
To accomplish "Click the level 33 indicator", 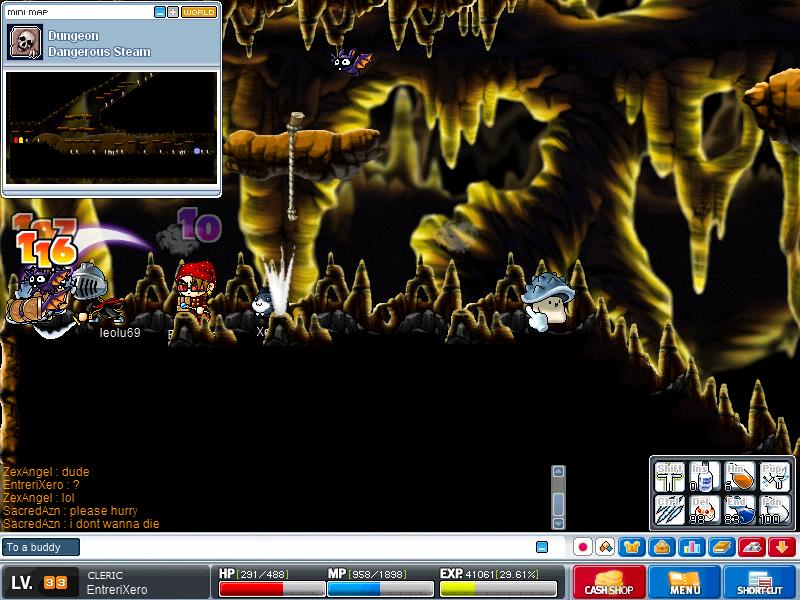I will click(x=55, y=582).
